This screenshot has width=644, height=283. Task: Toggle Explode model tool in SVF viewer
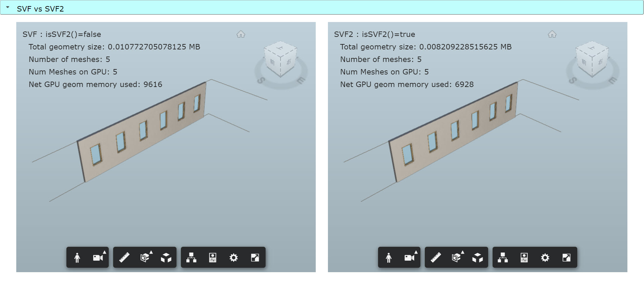tap(166, 258)
